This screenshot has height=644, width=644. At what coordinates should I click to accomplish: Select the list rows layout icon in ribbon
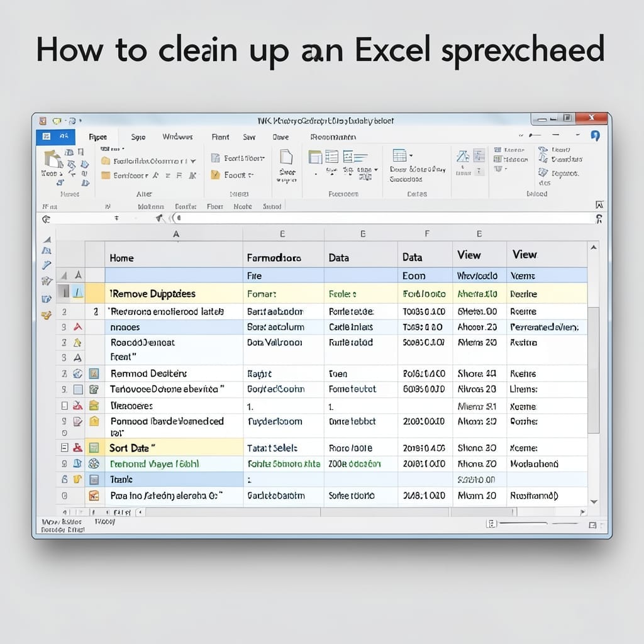click(x=332, y=157)
